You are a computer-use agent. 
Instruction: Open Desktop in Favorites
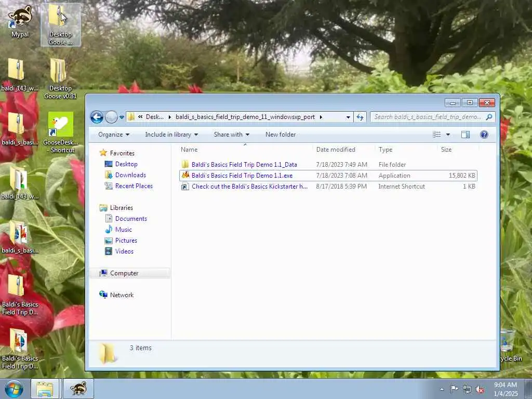pos(121,164)
